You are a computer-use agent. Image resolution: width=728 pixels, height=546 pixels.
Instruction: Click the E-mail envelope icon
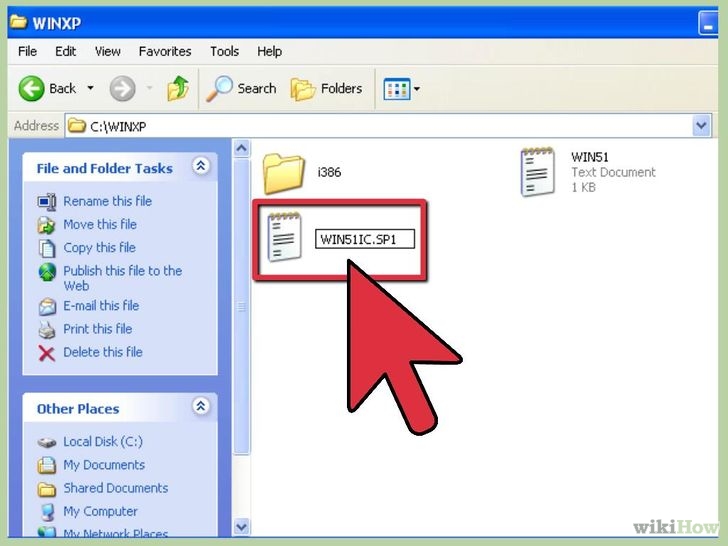47,306
